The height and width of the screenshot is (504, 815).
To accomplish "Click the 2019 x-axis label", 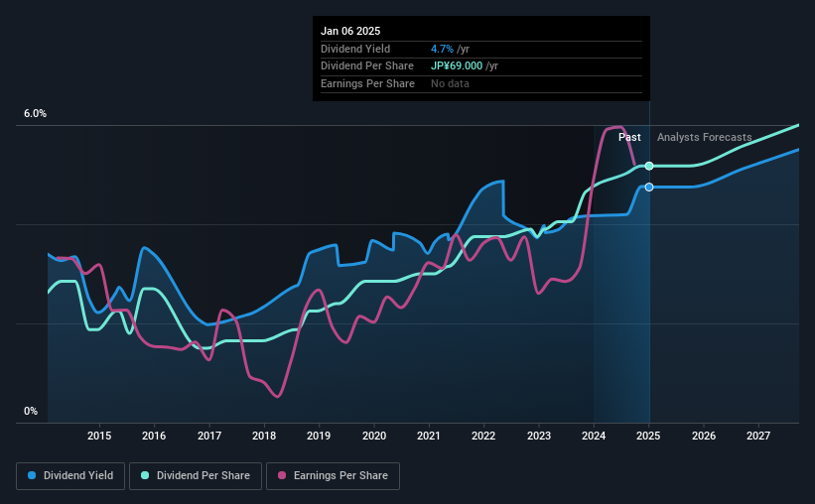I will [319, 436].
